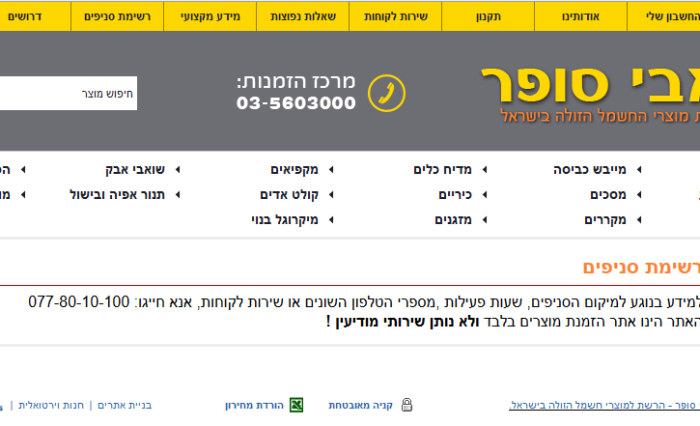Open the מדיח כלים category
Image resolution: width=700 pixels, height=426 pixels.
pos(442,170)
